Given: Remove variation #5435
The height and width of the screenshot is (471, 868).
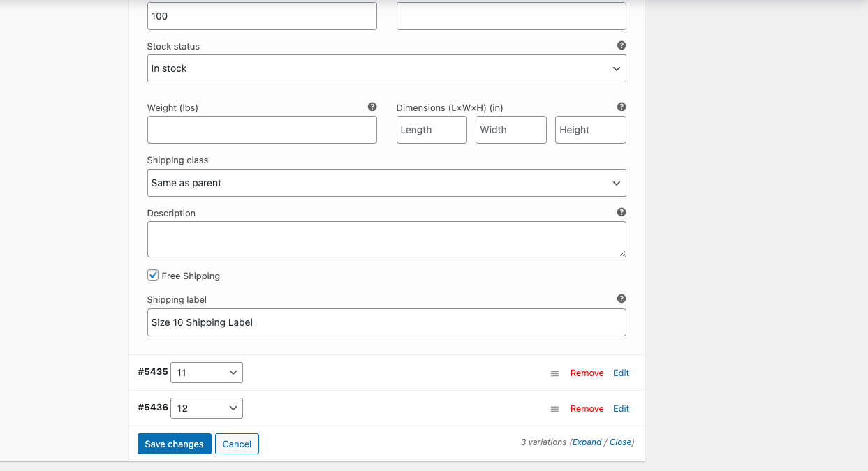Looking at the screenshot, I should pyautogui.click(x=587, y=373).
